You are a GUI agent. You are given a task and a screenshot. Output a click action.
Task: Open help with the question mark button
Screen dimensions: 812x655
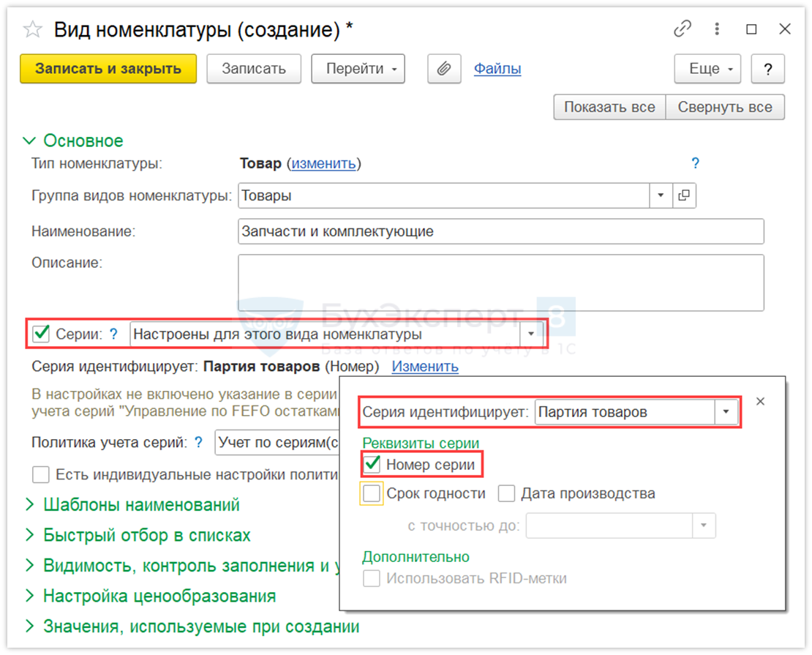pos(767,69)
